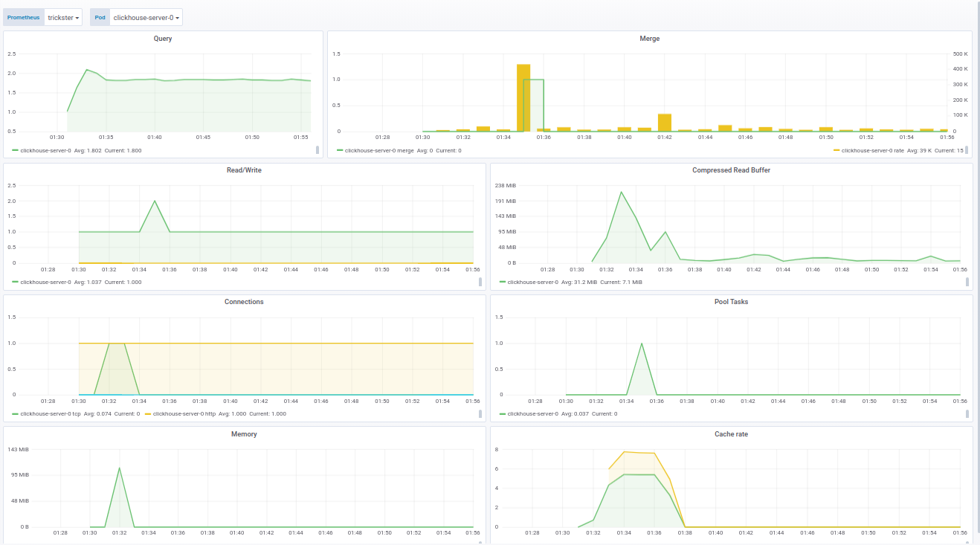Change series color in Read/Write legend

(15, 282)
